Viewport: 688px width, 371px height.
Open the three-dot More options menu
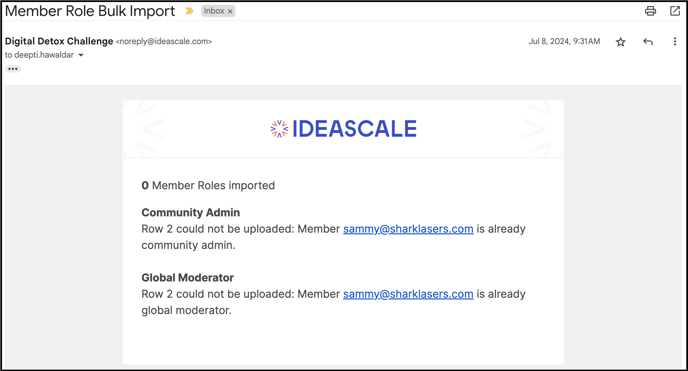(675, 42)
